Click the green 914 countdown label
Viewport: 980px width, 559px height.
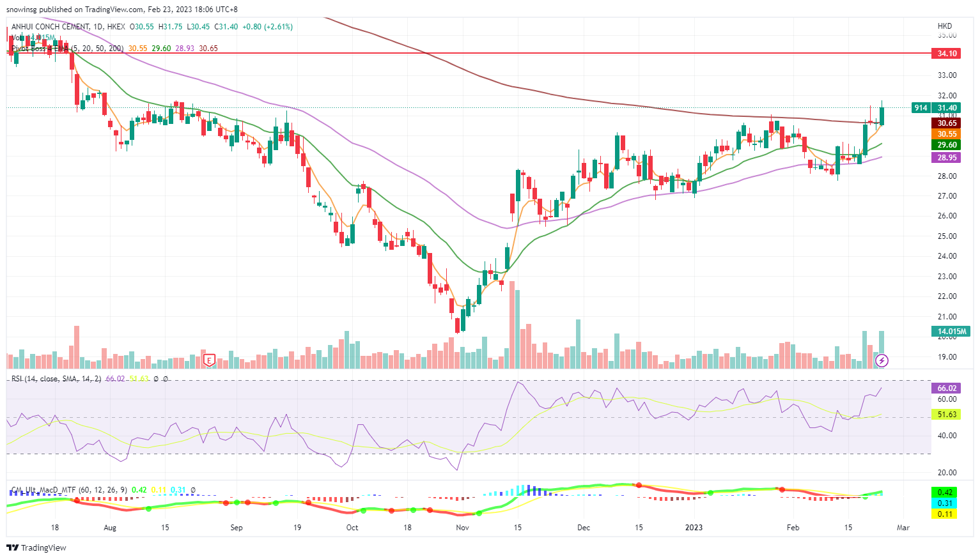click(x=921, y=108)
